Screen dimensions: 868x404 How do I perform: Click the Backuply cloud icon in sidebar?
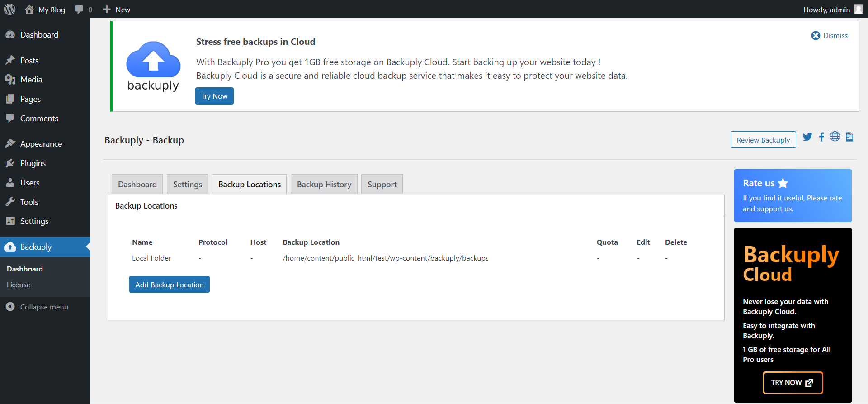[10, 247]
